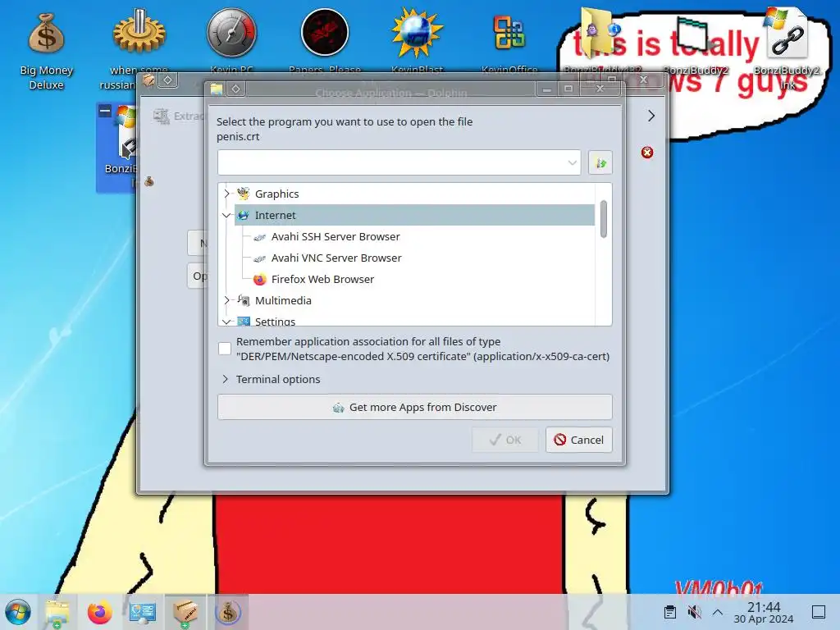The image size is (840, 630).
Task: Show hidden system tray icons arrow
Action: pos(718,612)
